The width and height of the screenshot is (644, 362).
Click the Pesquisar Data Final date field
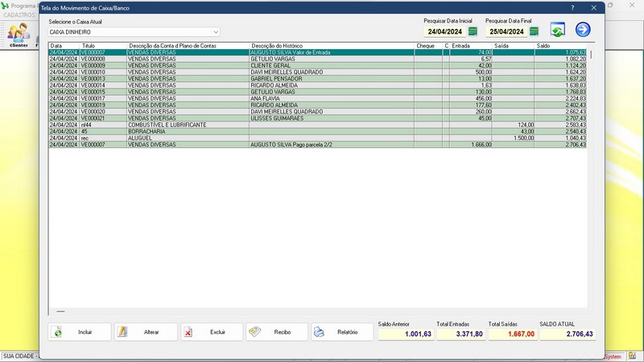[506, 31]
